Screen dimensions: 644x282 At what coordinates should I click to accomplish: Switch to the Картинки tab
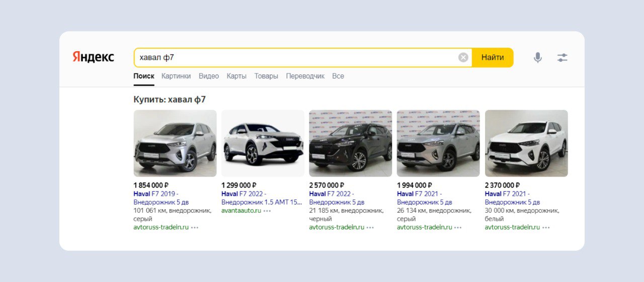[x=176, y=76]
